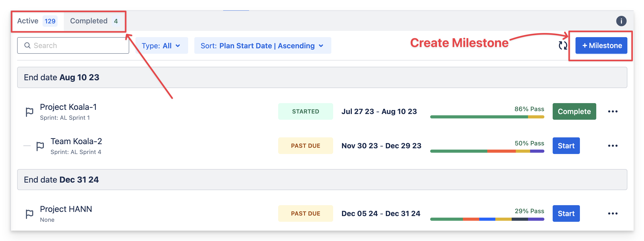Open the three-dot menu for Team Koala-2

coord(613,146)
